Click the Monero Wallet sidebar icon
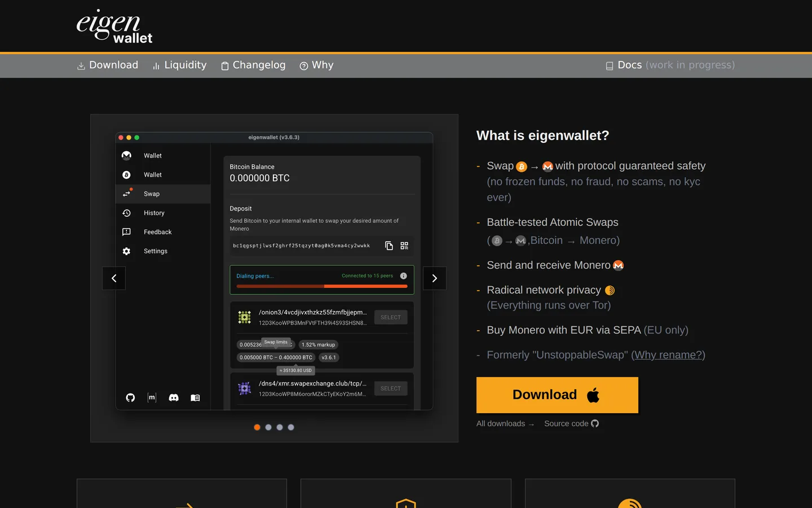812x508 pixels. coord(126,156)
